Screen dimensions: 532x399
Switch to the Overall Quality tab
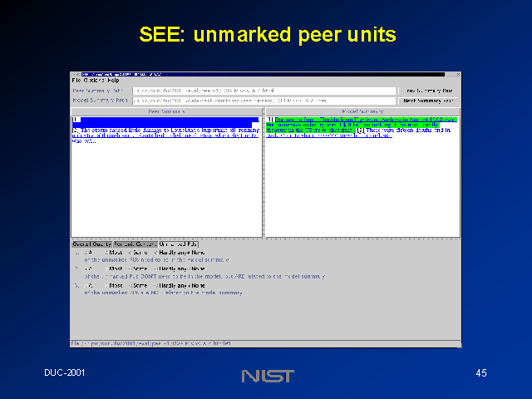pyautogui.click(x=91, y=244)
